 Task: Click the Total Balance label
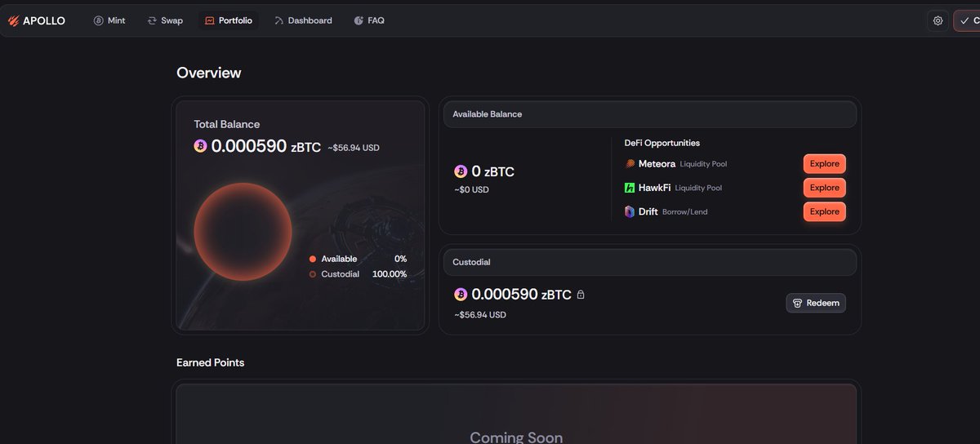point(227,124)
